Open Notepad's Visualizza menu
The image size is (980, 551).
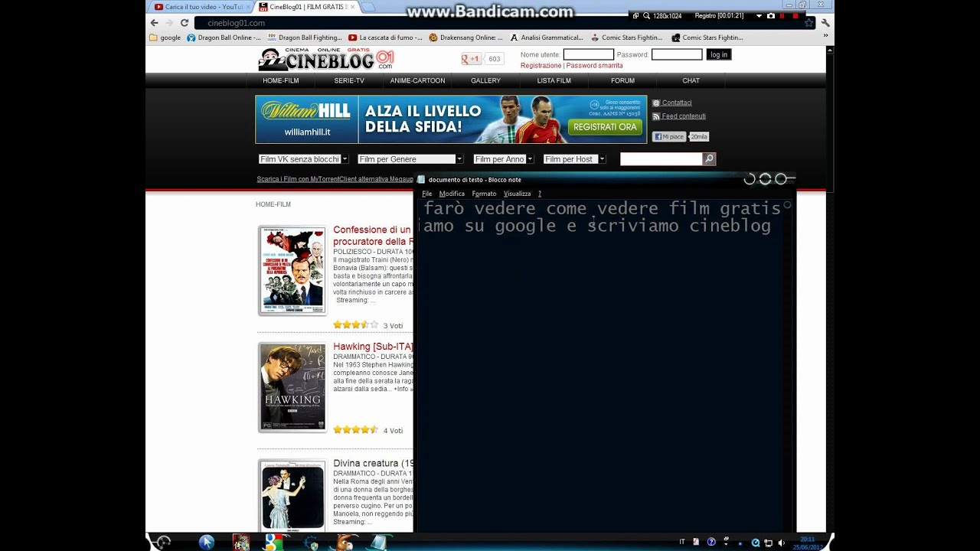[517, 194]
